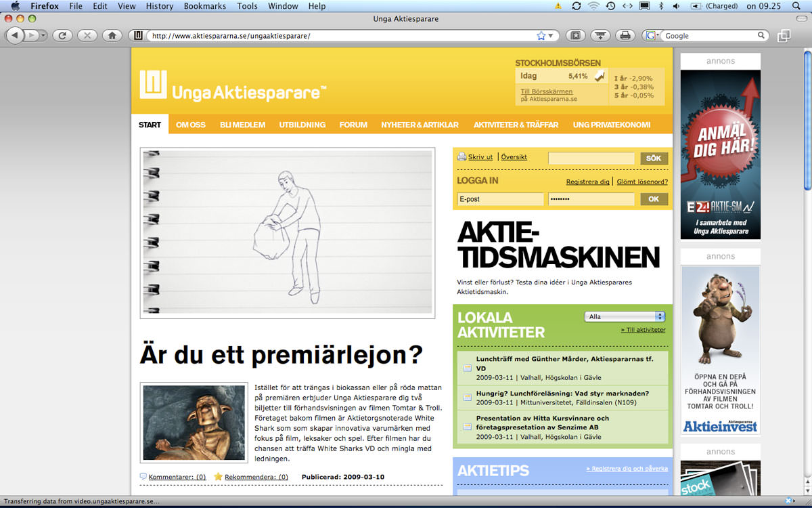Go back with the browser Back arrow

(14, 35)
